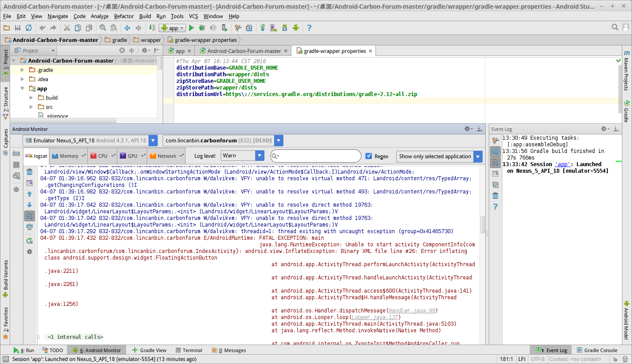Switch to the Network monitor tab
Image resolution: width=632 pixels, height=364 pixels.
166,156
